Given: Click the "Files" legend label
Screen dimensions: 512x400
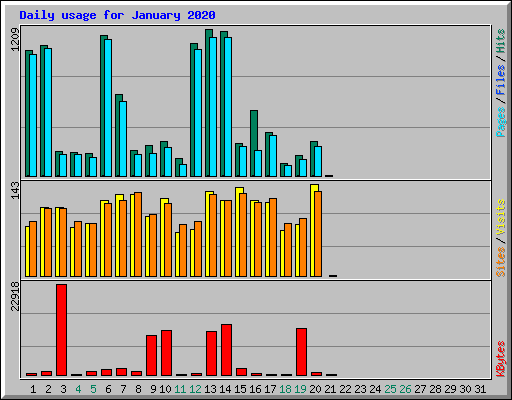Looking at the screenshot, I should click(501, 79).
